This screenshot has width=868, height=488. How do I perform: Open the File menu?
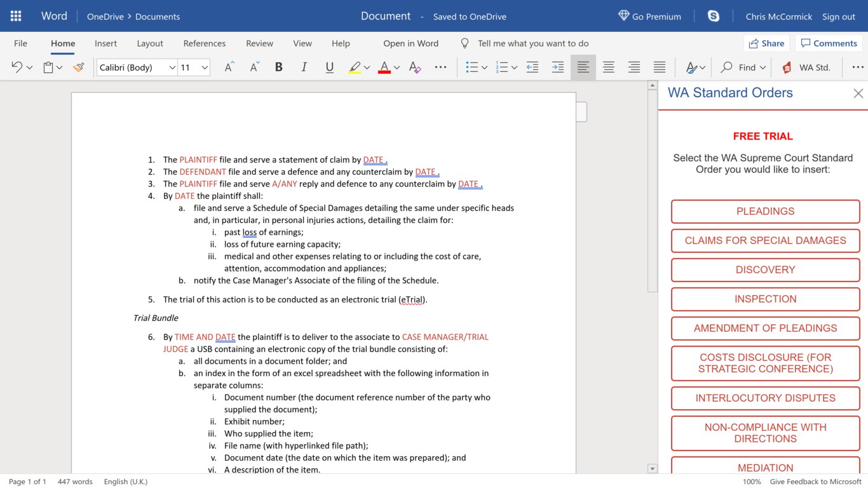click(x=20, y=43)
